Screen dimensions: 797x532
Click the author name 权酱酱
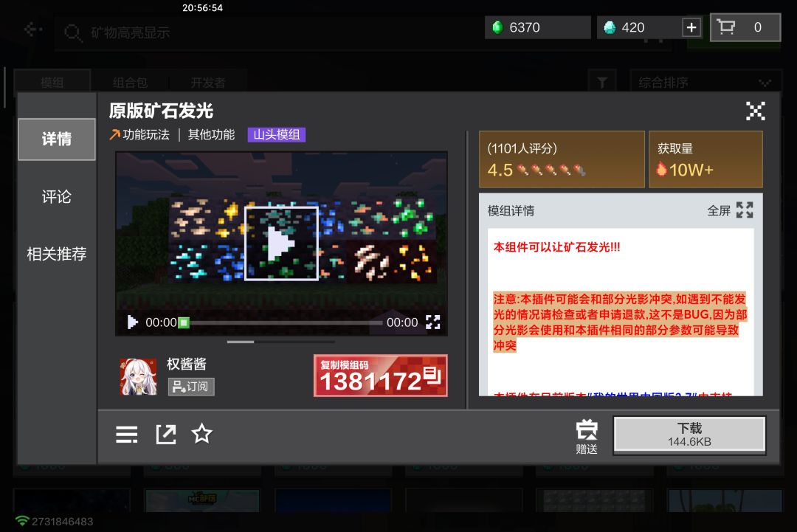point(187,364)
